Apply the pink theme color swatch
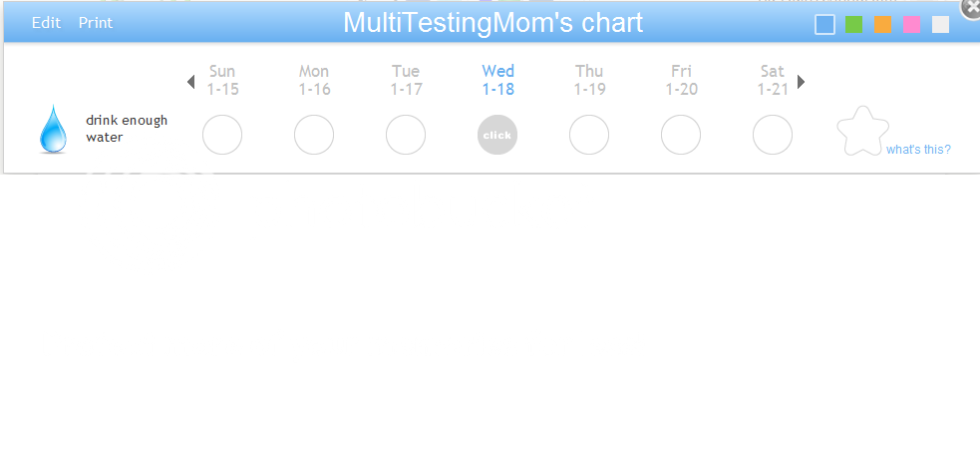The height and width of the screenshot is (459, 980). pyautogui.click(x=911, y=25)
